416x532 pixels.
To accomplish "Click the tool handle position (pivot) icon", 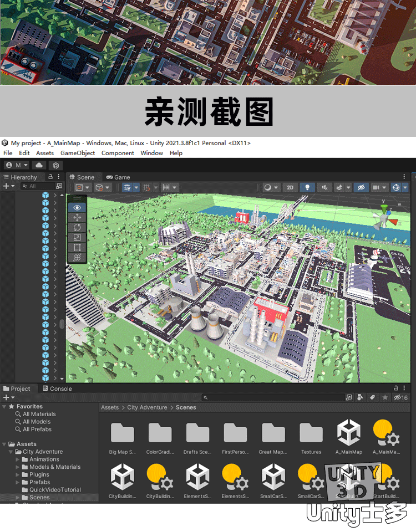I will (x=79, y=187).
